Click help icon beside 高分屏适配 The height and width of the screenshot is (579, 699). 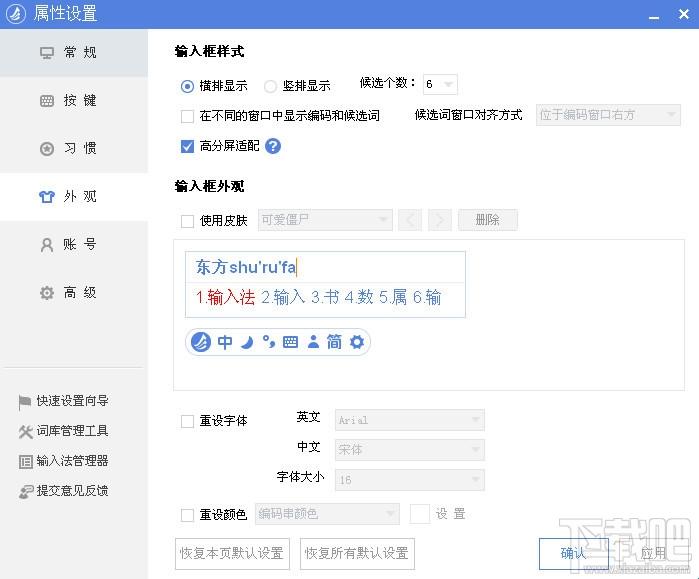click(273, 146)
